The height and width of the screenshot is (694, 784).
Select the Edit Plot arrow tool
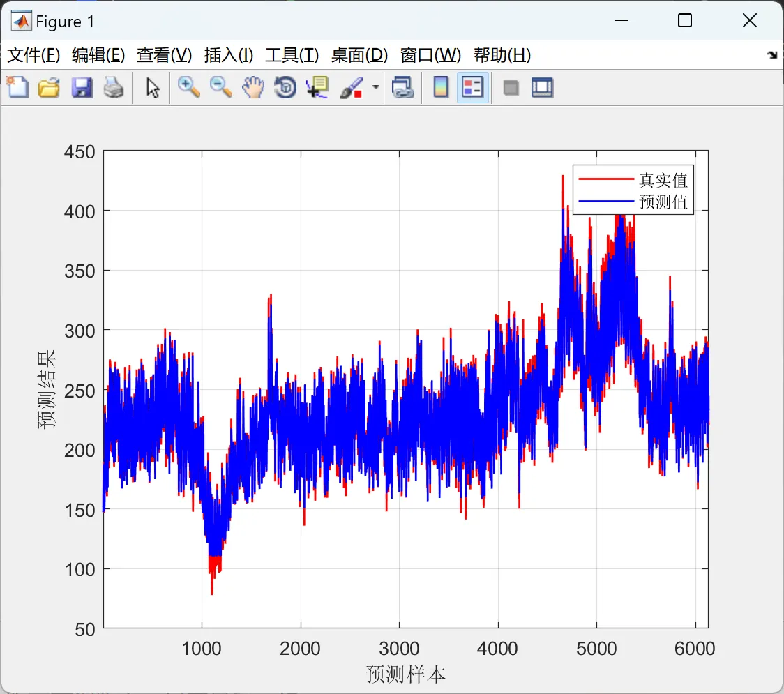point(153,88)
